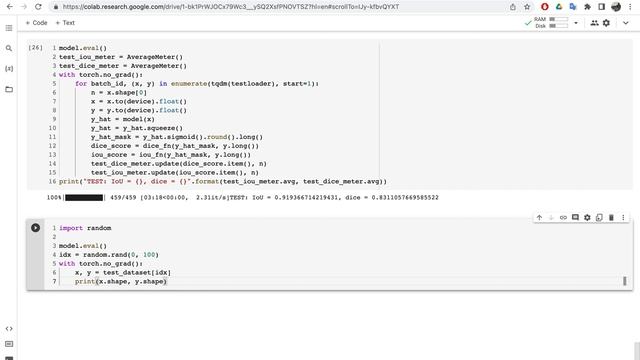Viewport: 640px width, 360px height.
Task: Click the 'y_hat_mask = y_hat.sigmoid()' line
Action: click(x=177, y=137)
